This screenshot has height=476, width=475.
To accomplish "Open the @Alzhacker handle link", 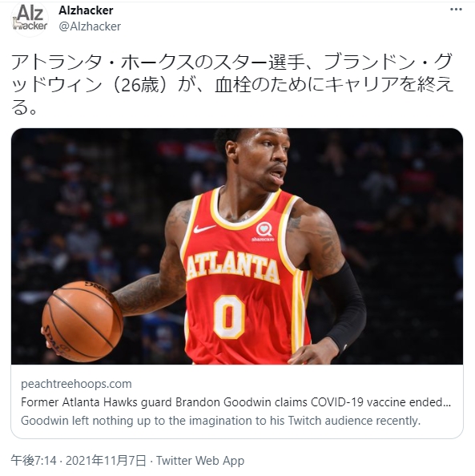I will (x=90, y=26).
